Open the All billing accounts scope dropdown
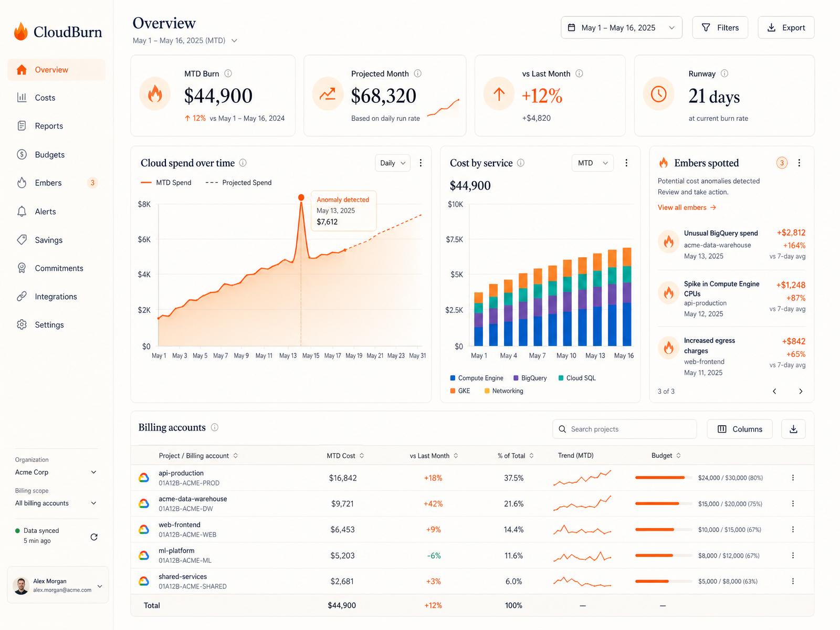The width and height of the screenshot is (840, 630). point(56,503)
